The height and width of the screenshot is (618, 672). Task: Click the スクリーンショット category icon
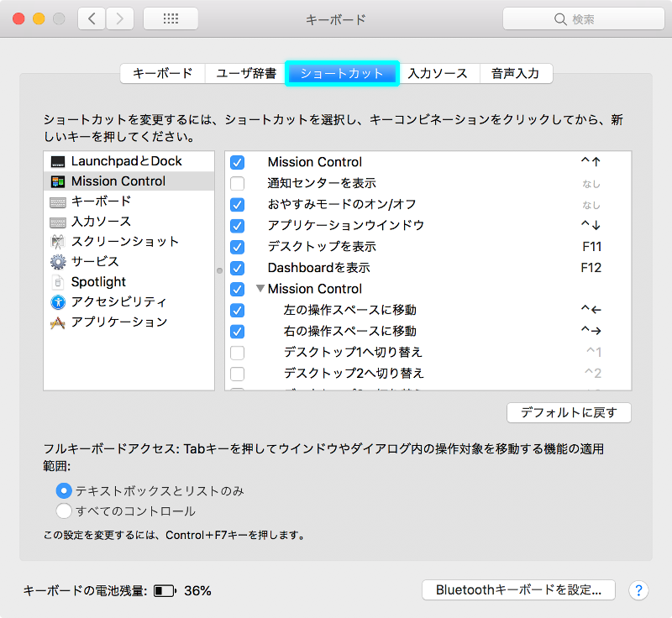pos(58,242)
